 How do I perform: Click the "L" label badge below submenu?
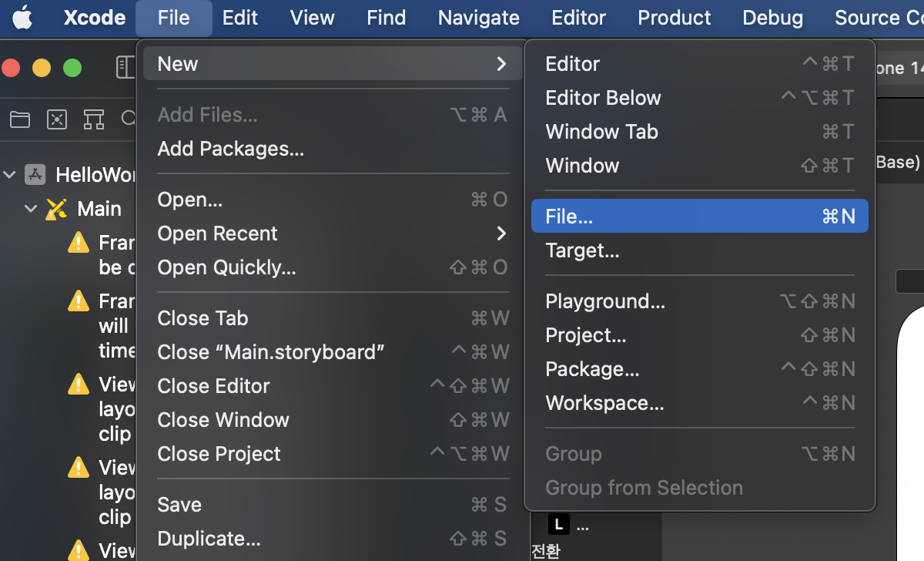pos(559,526)
